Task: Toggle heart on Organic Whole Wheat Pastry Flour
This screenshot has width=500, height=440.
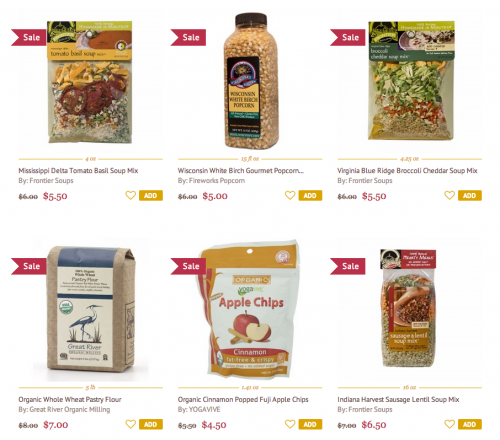Action: pos(130,424)
